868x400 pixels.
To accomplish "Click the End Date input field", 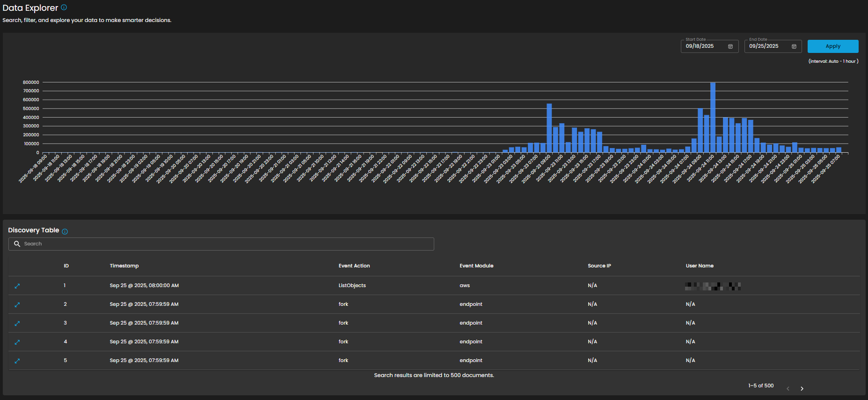I will tap(767, 46).
